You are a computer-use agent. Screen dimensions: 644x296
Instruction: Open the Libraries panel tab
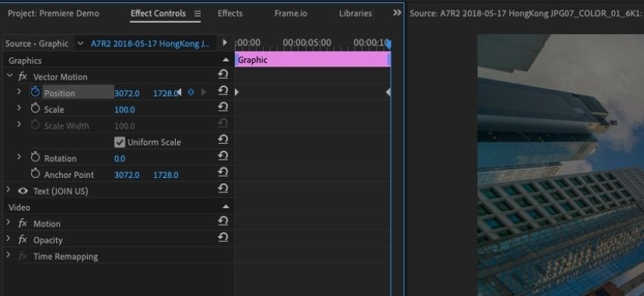pos(355,13)
